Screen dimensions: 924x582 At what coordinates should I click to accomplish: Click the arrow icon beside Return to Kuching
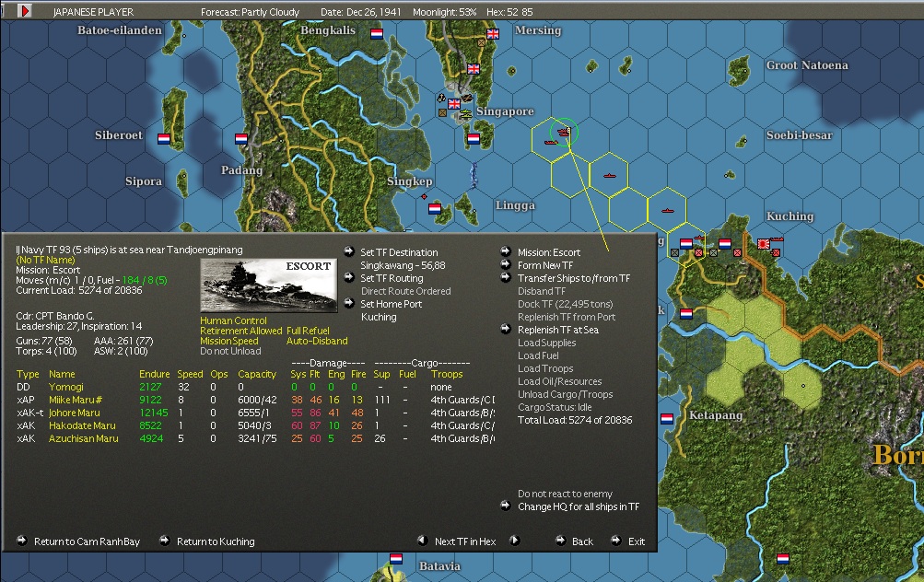point(164,541)
